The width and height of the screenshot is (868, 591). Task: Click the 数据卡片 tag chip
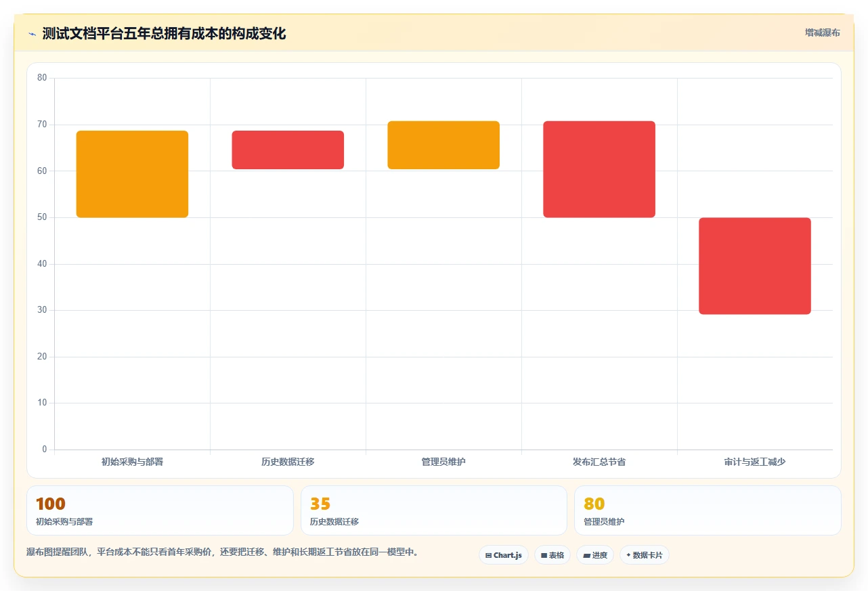click(x=644, y=555)
